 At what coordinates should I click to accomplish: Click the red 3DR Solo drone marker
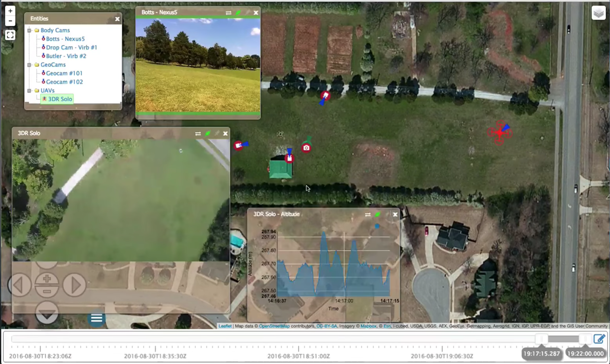(x=500, y=133)
